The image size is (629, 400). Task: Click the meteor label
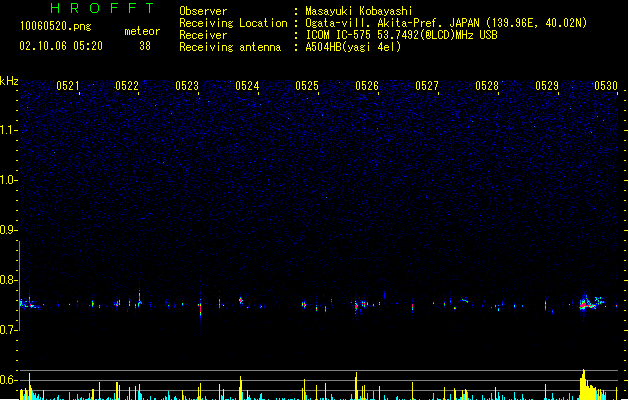tap(142, 31)
